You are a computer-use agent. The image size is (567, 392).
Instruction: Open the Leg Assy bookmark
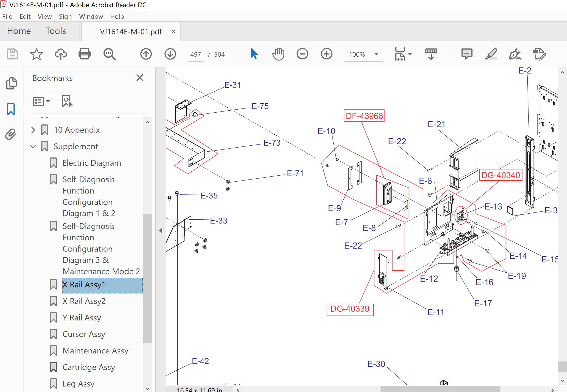[79, 384]
